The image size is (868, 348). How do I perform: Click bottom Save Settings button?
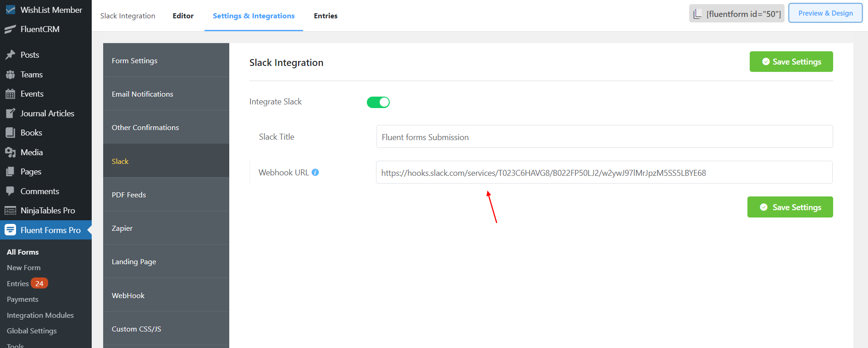click(790, 207)
